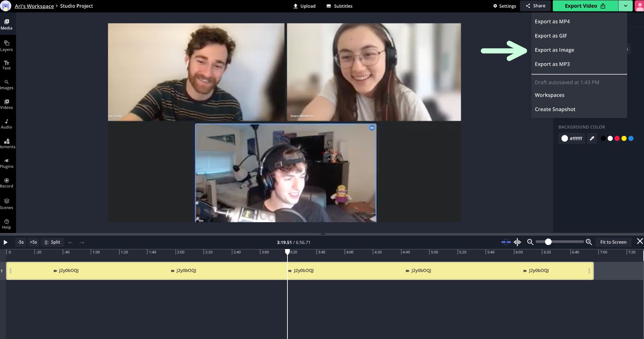644x339 pixels.
Task: Select the Text tool
Action: coord(6,65)
